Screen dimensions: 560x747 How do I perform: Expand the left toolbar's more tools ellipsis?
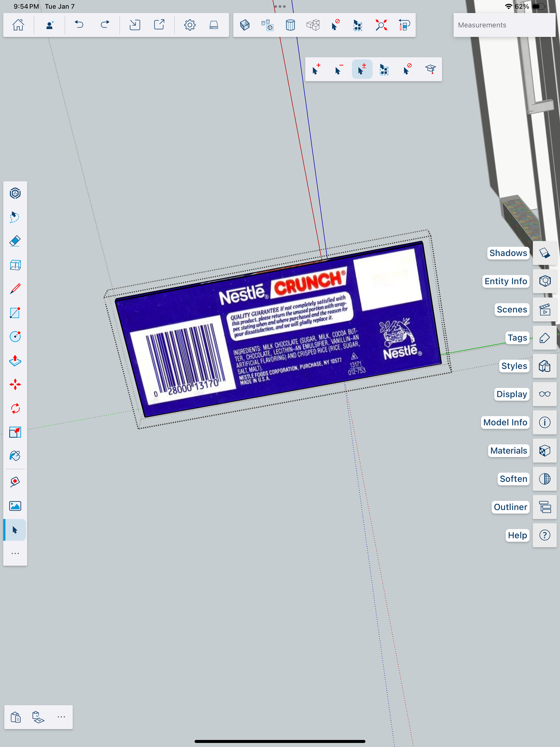pyautogui.click(x=15, y=554)
